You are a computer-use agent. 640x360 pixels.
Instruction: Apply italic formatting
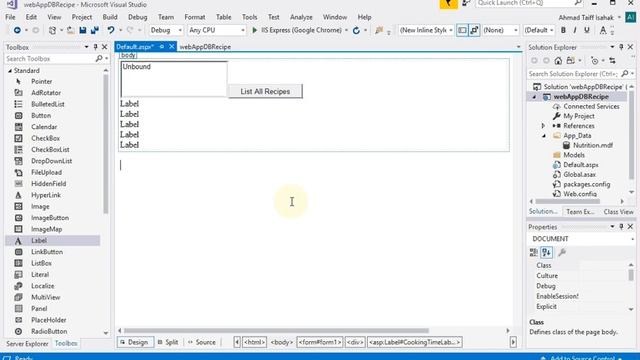pyautogui.click(x=575, y=30)
